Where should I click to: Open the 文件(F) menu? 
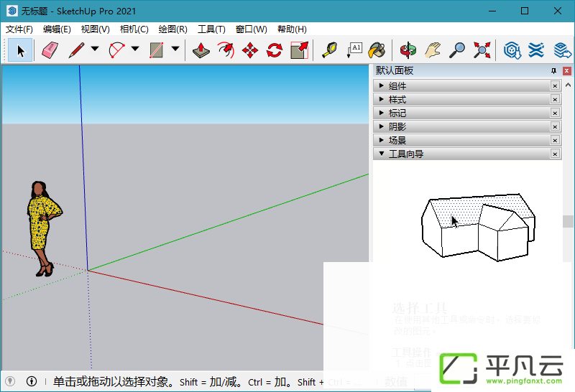[x=19, y=29]
